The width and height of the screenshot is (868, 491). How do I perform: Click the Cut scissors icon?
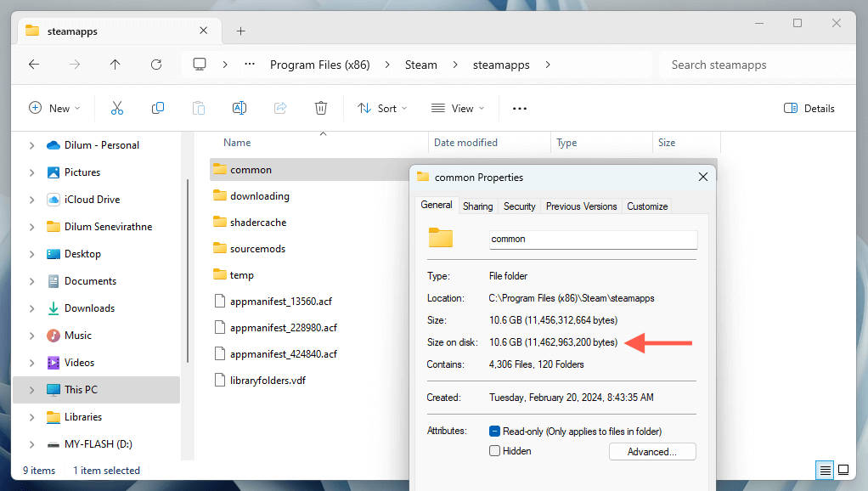[117, 108]
